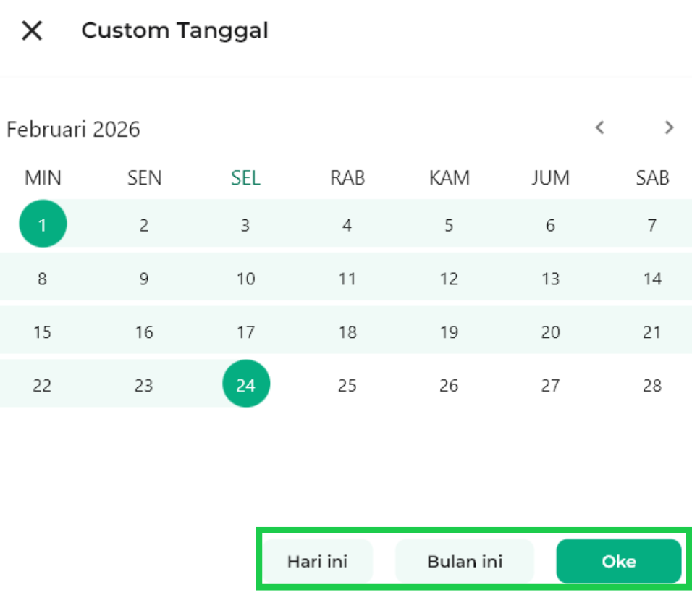692x616 pixels.
Task: Select date 16 under SEN
Action: 144,332
